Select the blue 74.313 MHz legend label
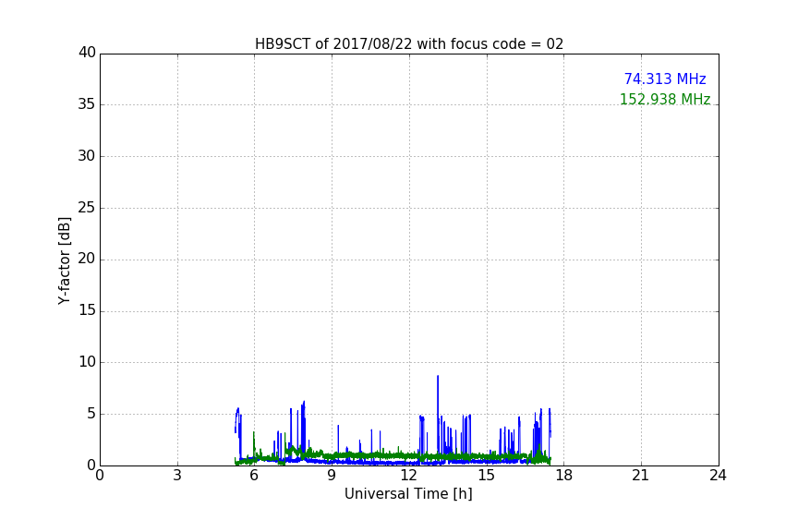798x532 pixels. tap(665, 79)
